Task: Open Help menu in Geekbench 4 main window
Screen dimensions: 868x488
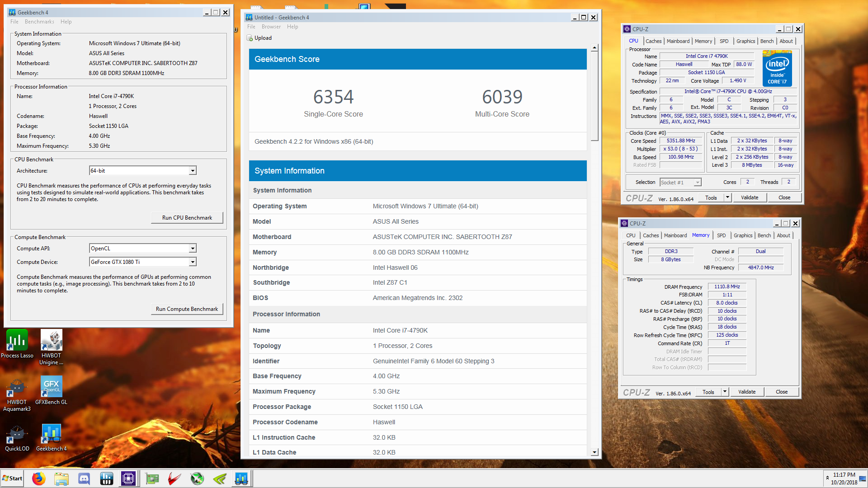Action: [x=66, y=22]
